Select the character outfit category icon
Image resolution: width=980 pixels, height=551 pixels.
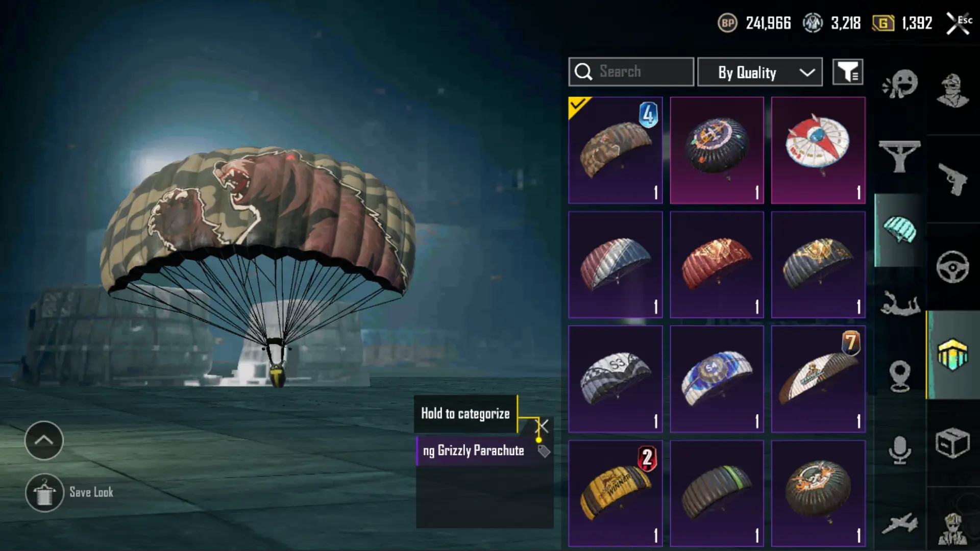coord(952,90)
